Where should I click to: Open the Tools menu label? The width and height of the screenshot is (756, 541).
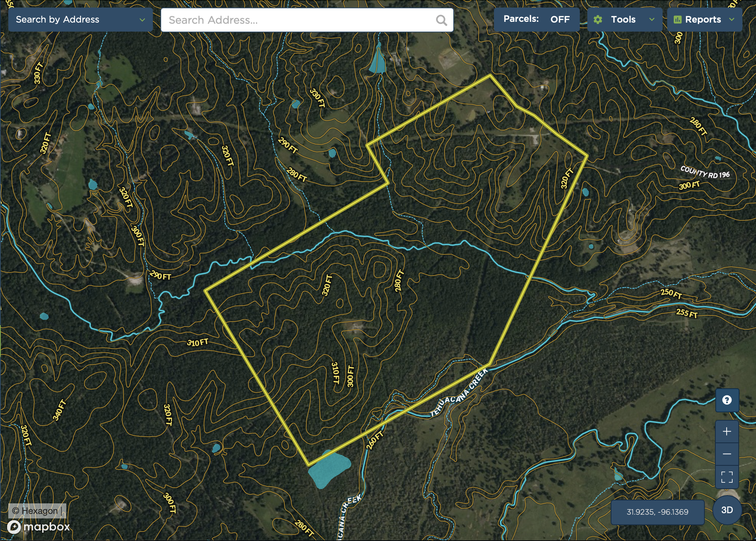(x=623, y=20)
